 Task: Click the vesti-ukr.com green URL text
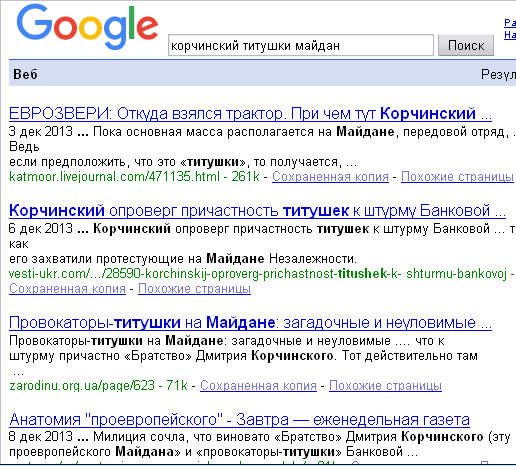click(258, 274)
